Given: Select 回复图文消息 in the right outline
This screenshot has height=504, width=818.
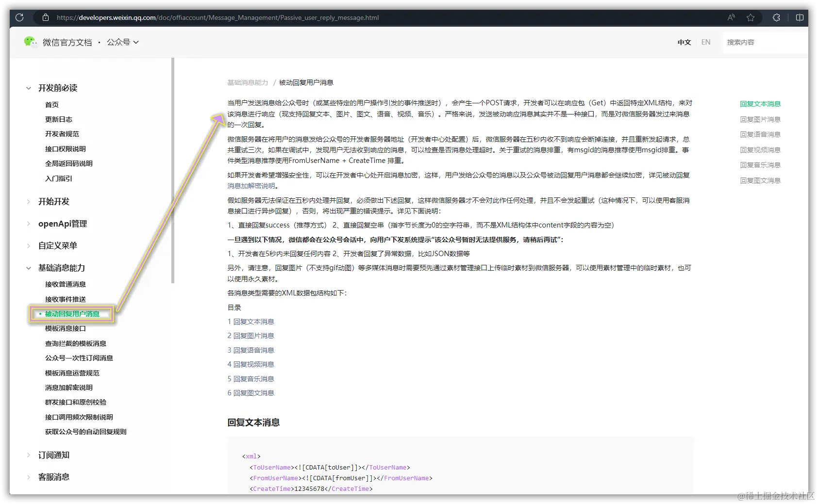Looking at the screenshot, I should tap(760, 180).
